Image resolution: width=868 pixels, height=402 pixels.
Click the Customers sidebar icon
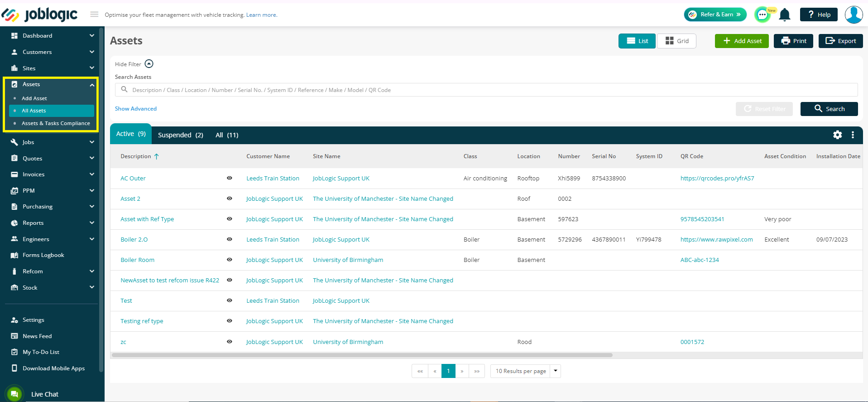click(14, 52)
